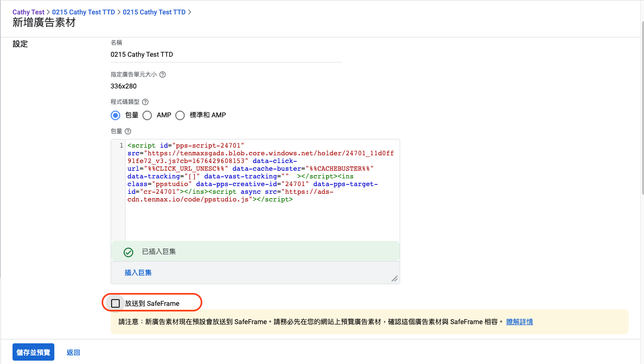Click the 名稱 input field

click(x=226, y=55)
